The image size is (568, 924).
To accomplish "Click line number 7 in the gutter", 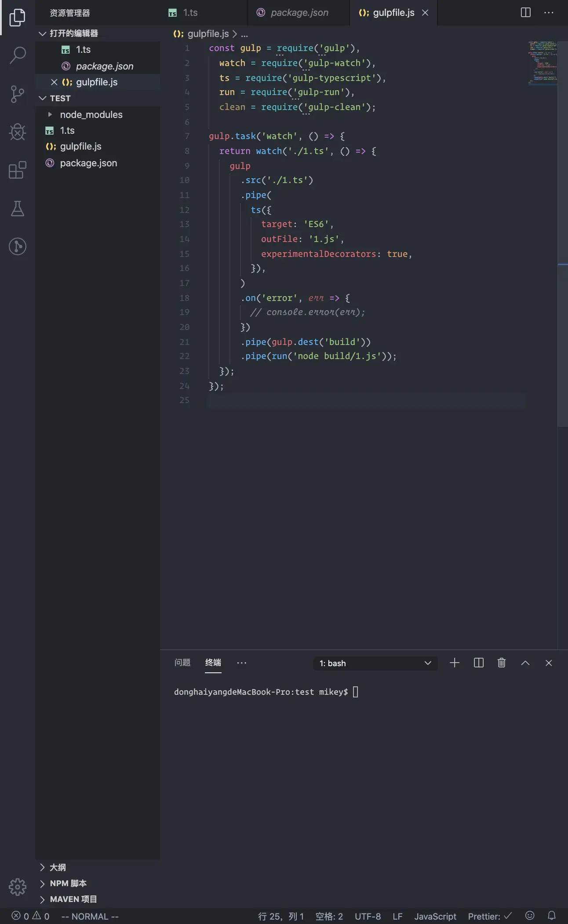I will coord(187,136).
